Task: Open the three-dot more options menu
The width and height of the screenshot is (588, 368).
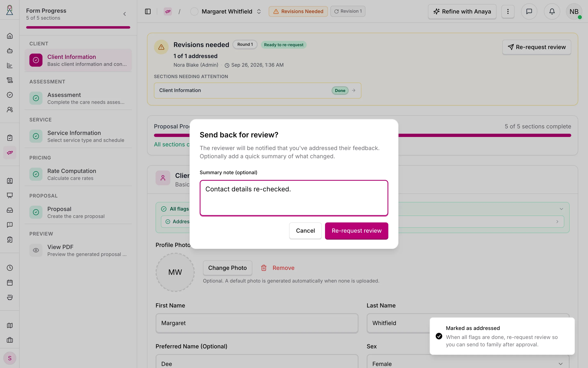Action: coord(508,11)
